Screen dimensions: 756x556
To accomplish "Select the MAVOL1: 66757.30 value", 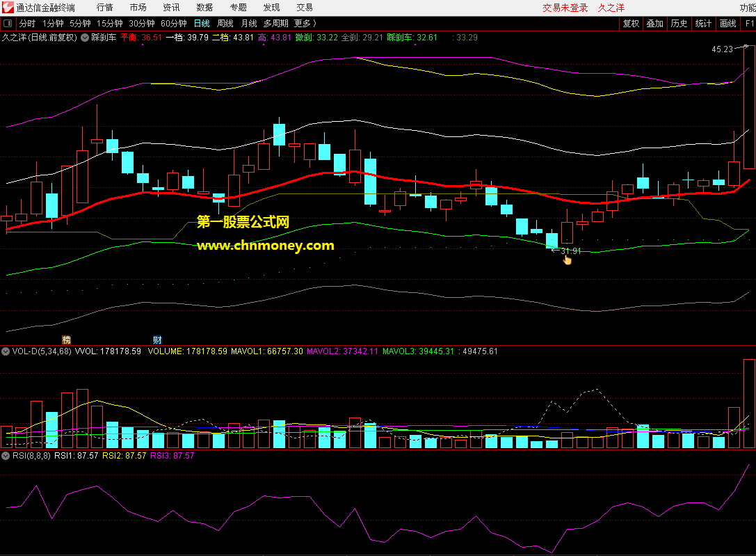I will pyautogui.click(x=267, y=351).
